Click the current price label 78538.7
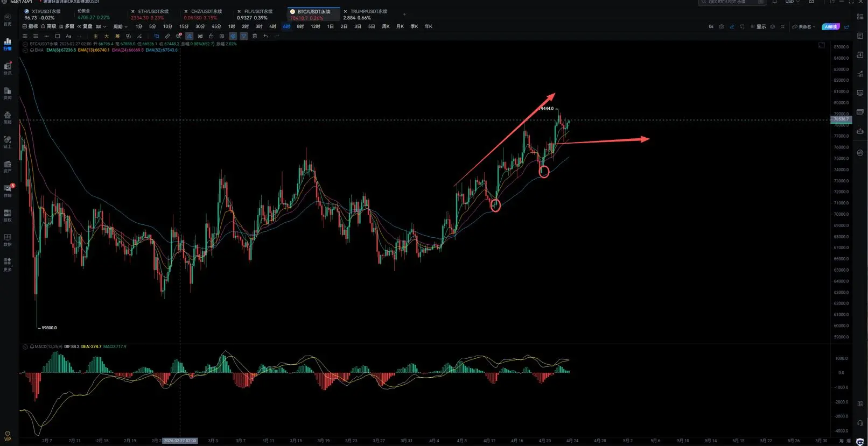The width and height of the screenshot is (868, 446). click(841, 119)
